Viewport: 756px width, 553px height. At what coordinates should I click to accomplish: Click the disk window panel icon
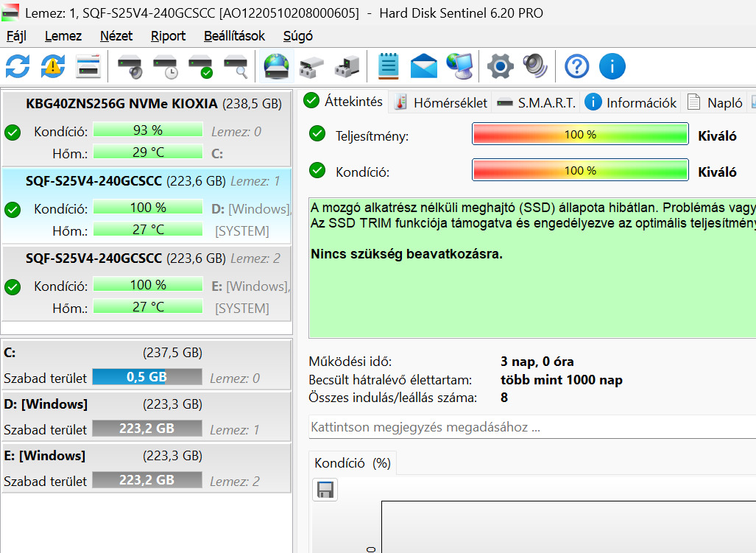point(88,66)
